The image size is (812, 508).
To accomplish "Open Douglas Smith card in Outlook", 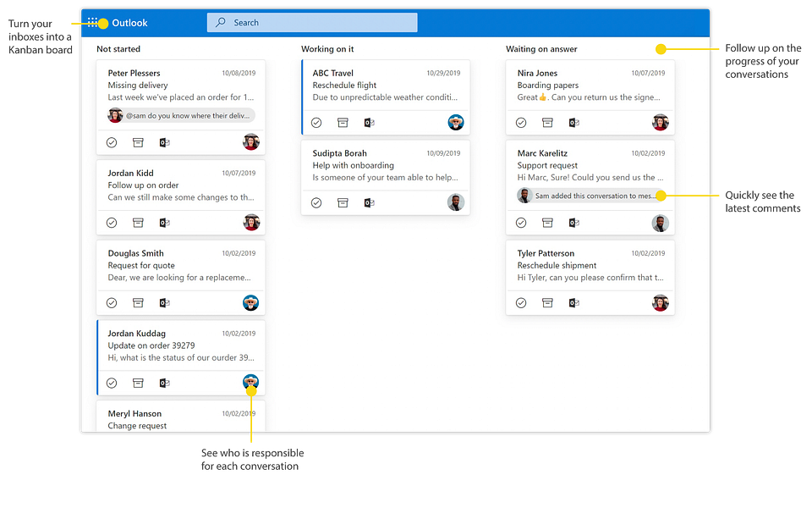I will coord(164,303).
